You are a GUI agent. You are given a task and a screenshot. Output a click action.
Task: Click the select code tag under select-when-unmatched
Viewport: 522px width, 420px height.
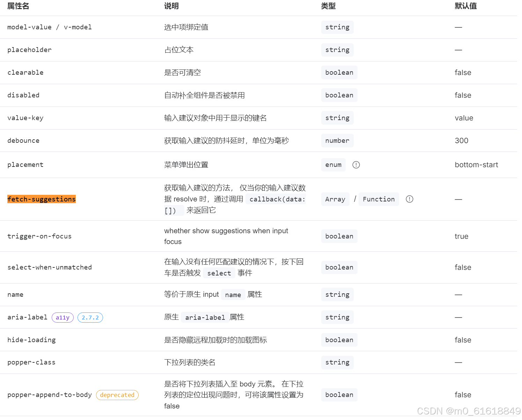point(219,273)
